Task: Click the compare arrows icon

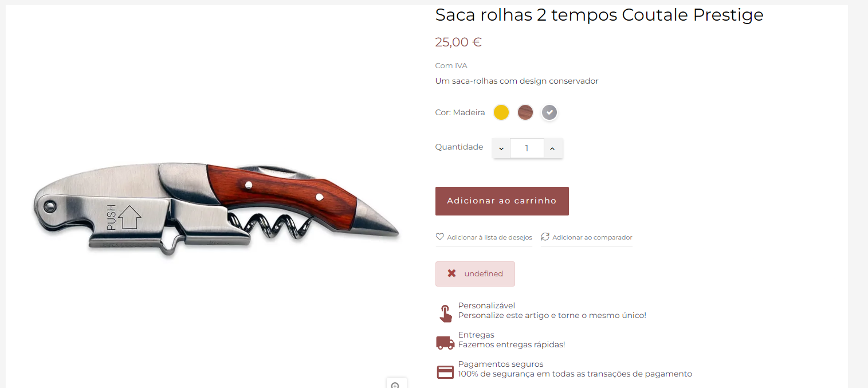Action: tap(545, 237)
